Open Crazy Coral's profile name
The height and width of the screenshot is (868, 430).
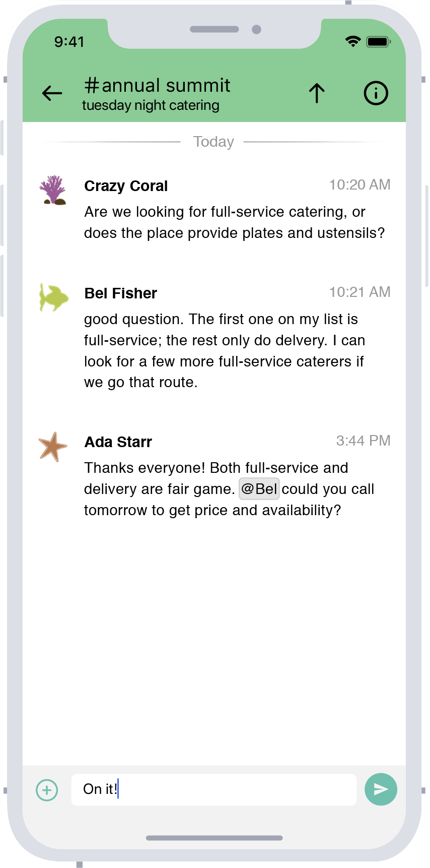pyautogui.click(x=126, y=186)
